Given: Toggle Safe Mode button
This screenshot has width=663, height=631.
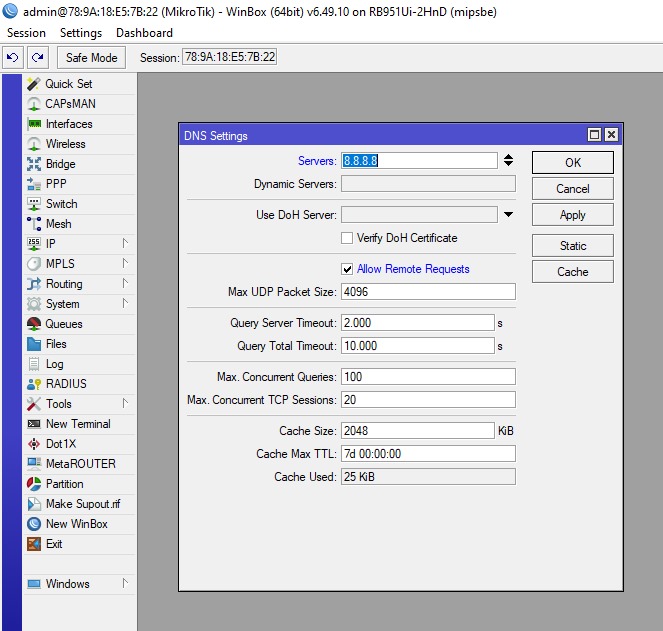Looking at the screenshot, I should 91,58.
